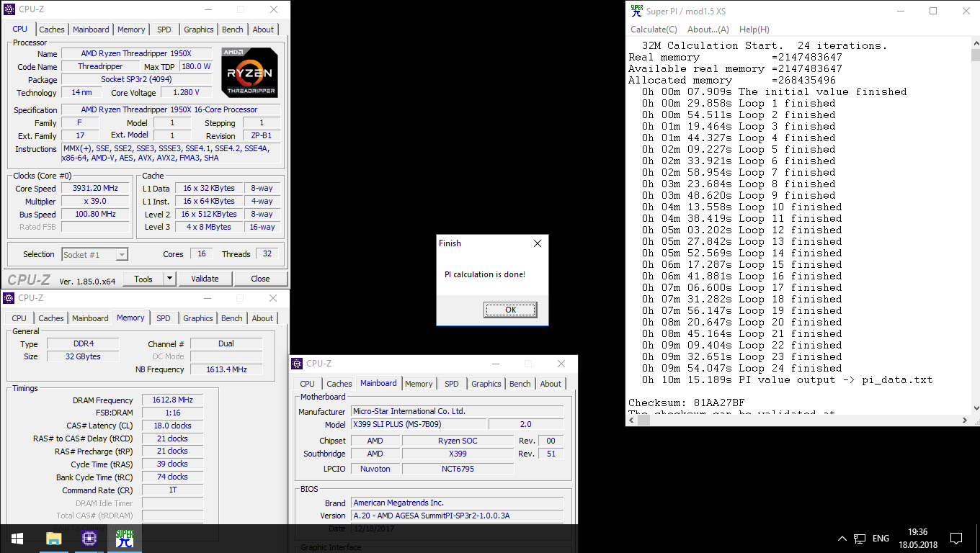Show hidden system tray icons

[842, 539]
